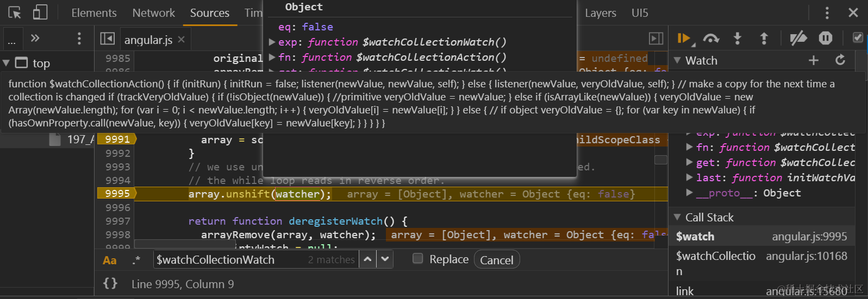Go to the next search match
868x299 pixels.
click(x=385, y=259)
